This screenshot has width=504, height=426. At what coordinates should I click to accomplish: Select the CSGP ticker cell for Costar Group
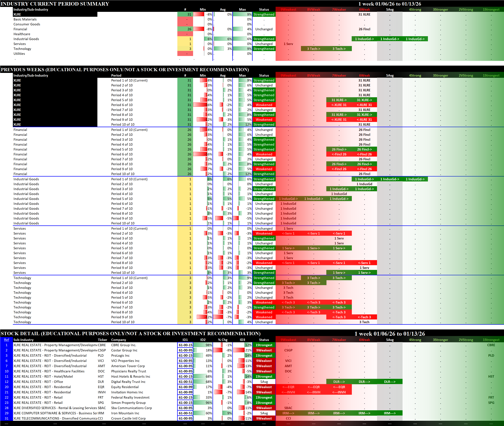(102, 350)
